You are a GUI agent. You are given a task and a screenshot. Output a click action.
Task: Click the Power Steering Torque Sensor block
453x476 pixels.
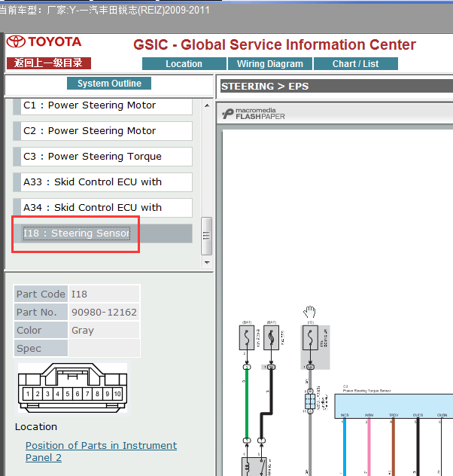[394, 406]
